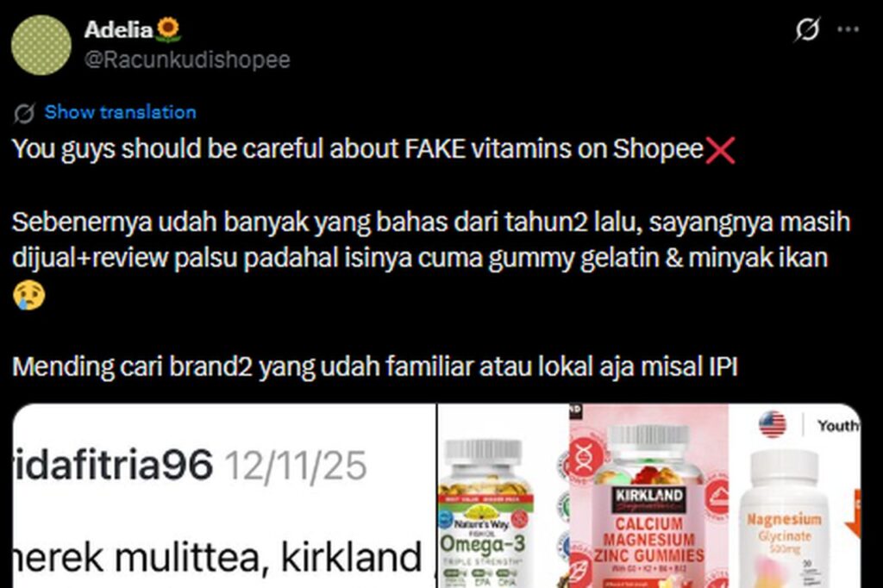883x588 pixels.
Task: Click the US flag icon in product image
Action: coord(772,424)
